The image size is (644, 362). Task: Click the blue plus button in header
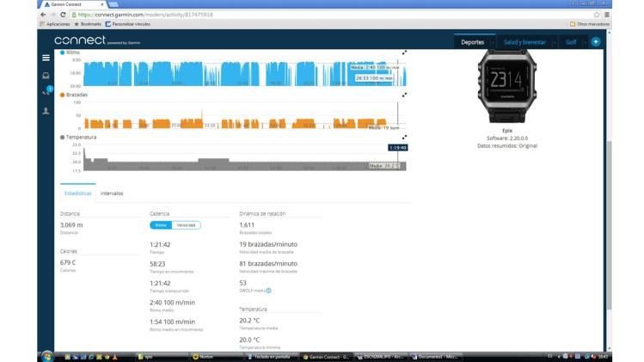[596, 41]
